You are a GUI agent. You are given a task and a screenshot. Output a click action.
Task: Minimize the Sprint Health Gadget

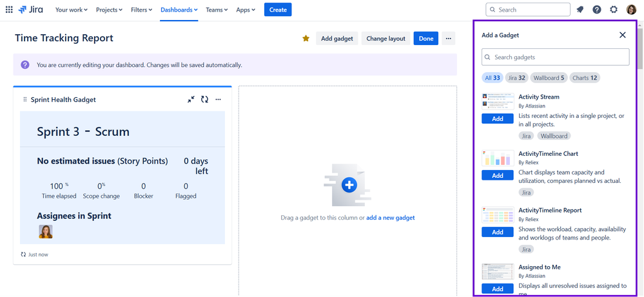[x=191, y=99]
